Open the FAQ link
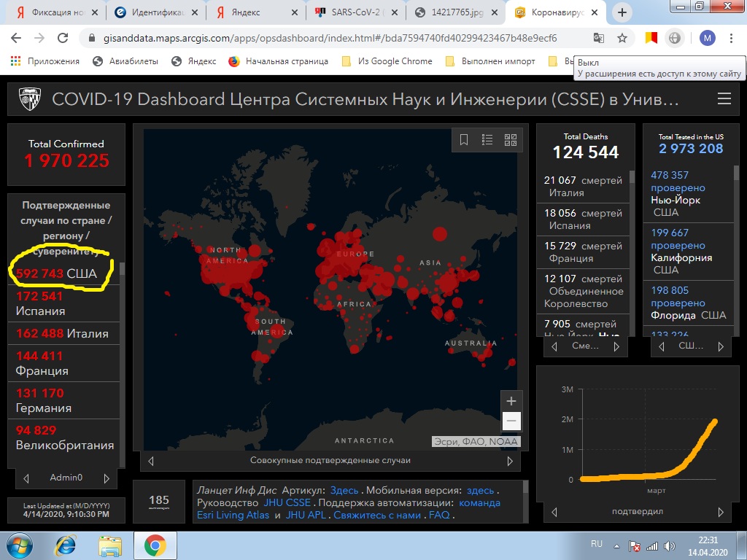747x560 pixels. click(438, 516)
